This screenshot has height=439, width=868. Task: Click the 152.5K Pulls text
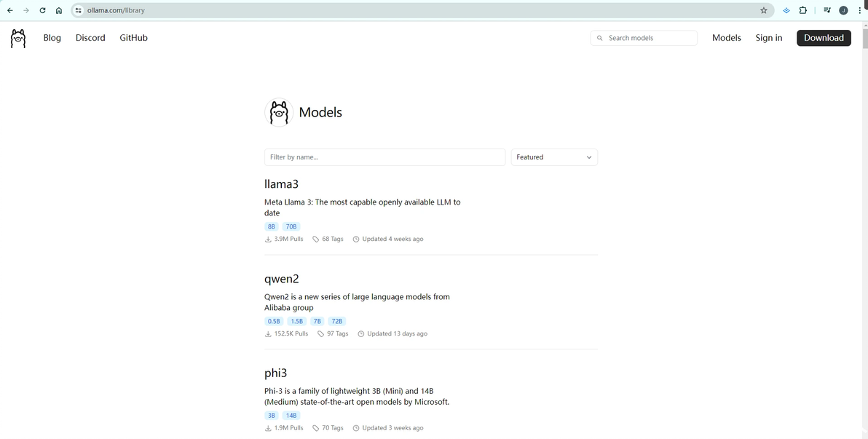291,334
